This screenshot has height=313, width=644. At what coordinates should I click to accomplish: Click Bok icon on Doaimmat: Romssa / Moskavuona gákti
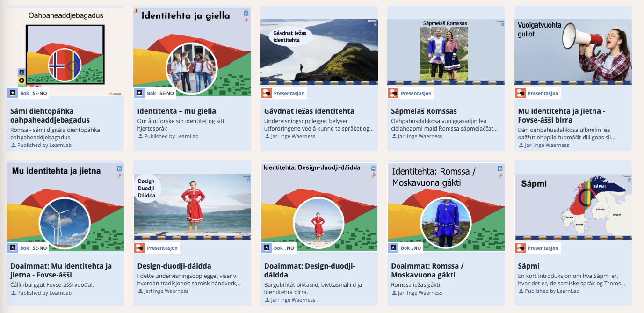[393, 248]
